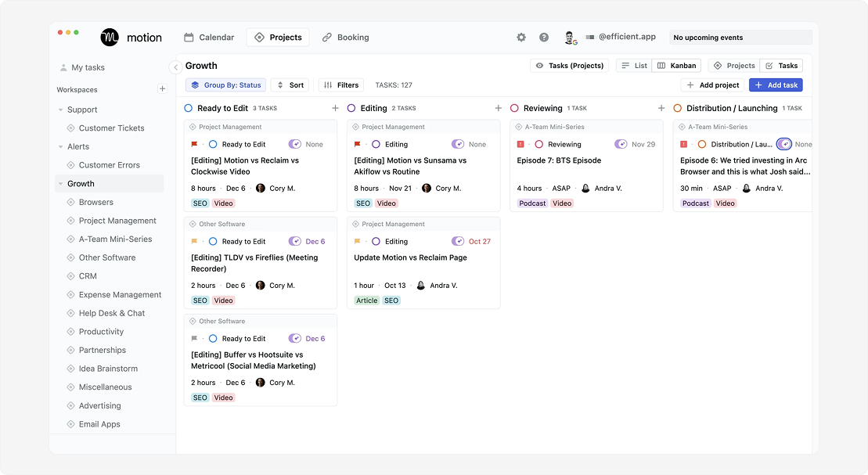Go to the Booking tab
The image size is (868, 475).
click(x=345, y=37)
